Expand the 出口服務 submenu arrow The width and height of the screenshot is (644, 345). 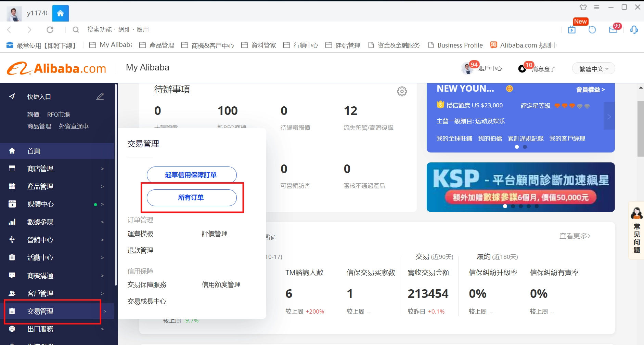(102, 329)
